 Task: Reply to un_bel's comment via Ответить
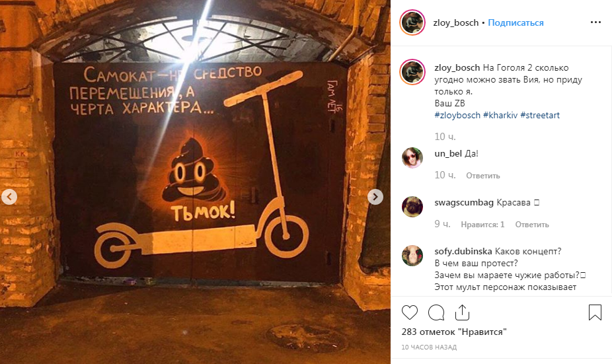[x=483, y=176]
